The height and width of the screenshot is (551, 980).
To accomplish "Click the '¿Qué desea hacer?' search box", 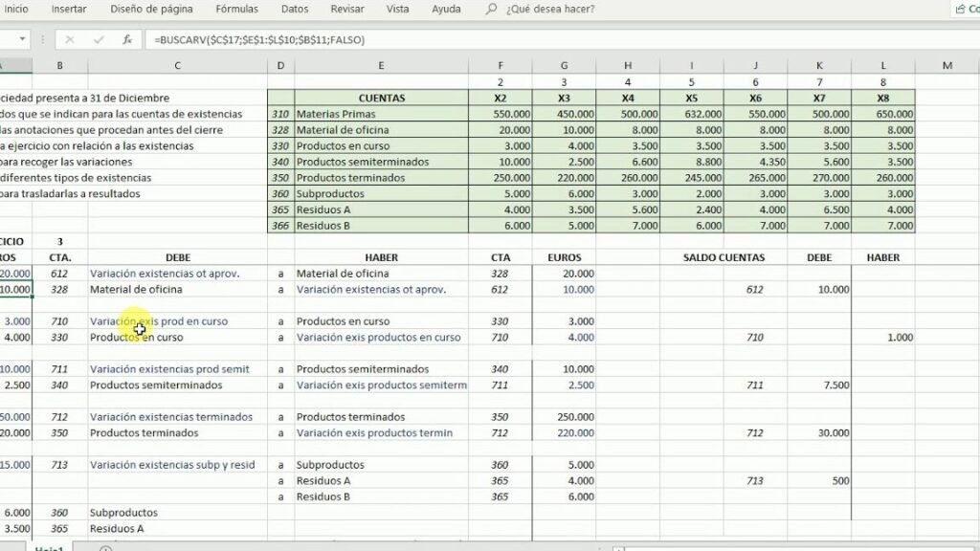I will pyautogui.click(x=550, y=9).
